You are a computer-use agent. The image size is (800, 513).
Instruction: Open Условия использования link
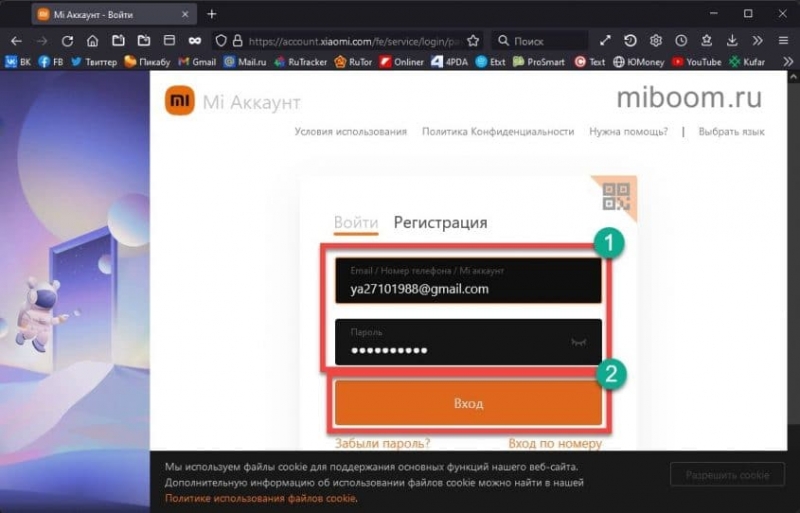tap(351, 132)
